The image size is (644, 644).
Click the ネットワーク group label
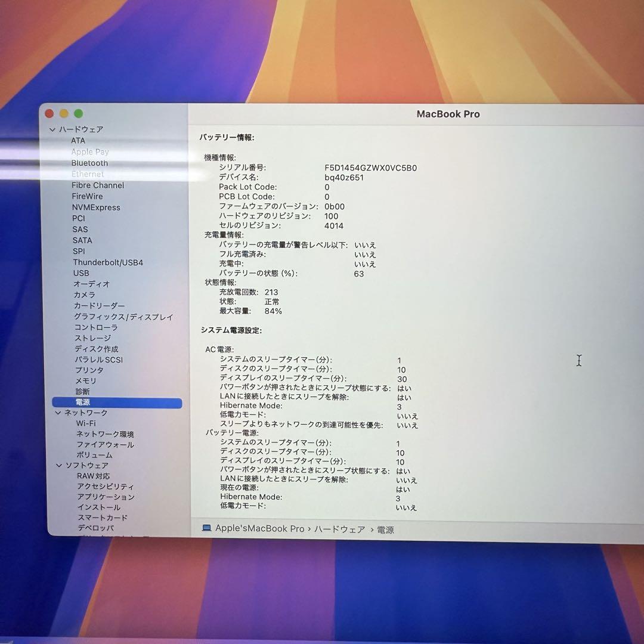click(x=86, y=413)
